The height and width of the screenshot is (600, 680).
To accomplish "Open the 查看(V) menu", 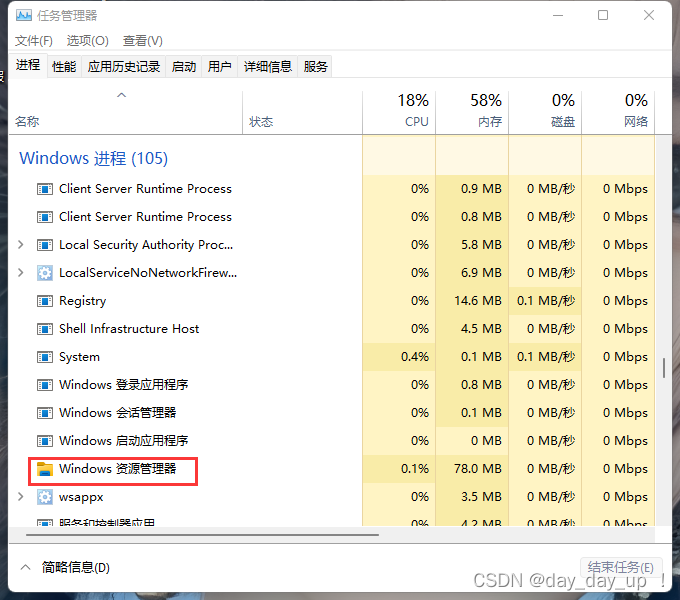I will [143, 41].
